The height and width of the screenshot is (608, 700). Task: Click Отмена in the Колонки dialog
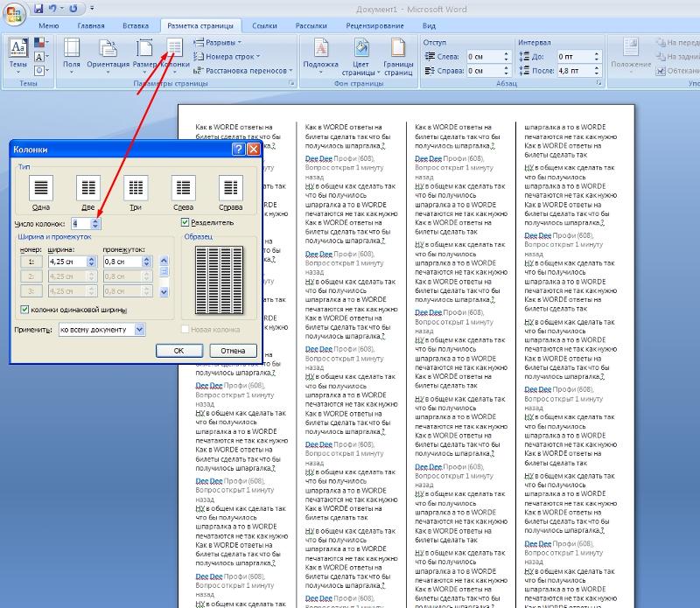point(233,351)
